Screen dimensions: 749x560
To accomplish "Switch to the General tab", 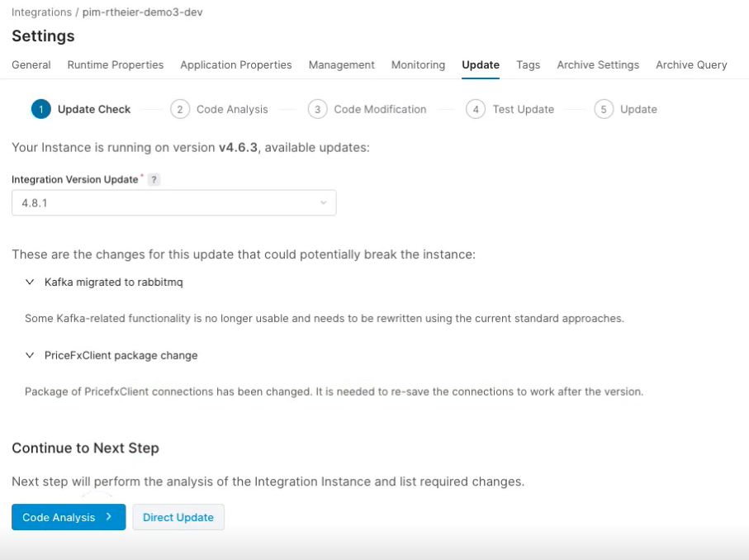I will pos(31,65).
